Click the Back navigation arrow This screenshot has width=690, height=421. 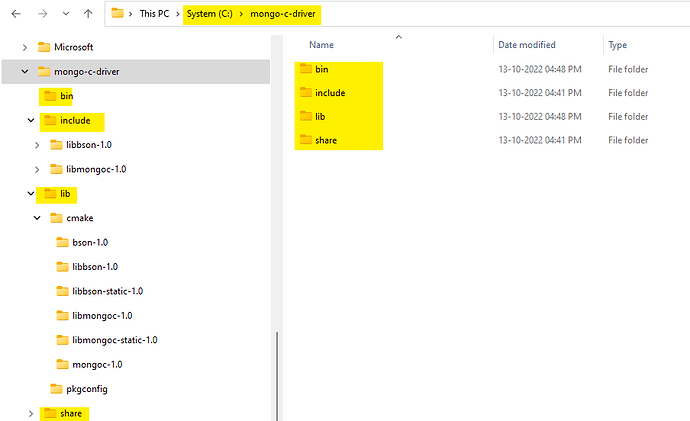coord(16,14)
